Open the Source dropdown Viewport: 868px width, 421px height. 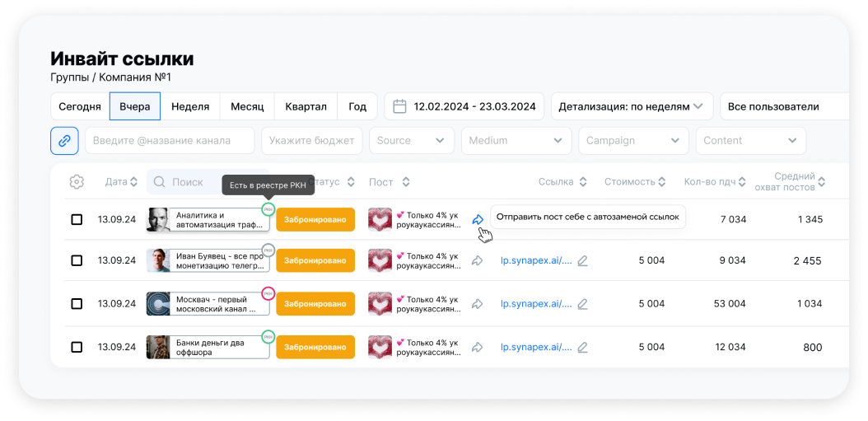411,140
